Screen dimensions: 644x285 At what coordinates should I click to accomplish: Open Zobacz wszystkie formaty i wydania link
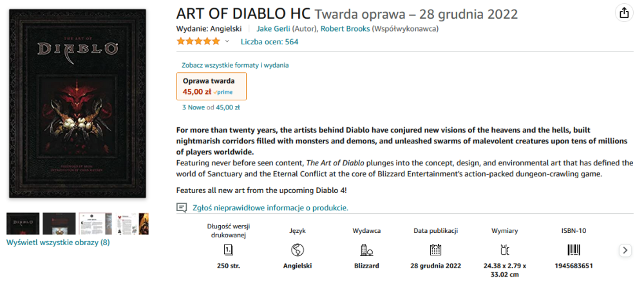[x=235, y=65]
